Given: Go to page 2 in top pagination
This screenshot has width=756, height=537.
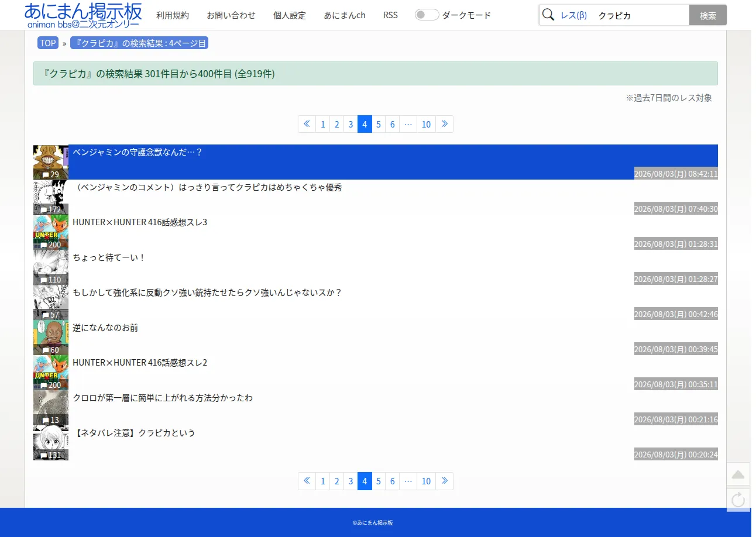Looking at the screenshot, I should coord(337,124).
